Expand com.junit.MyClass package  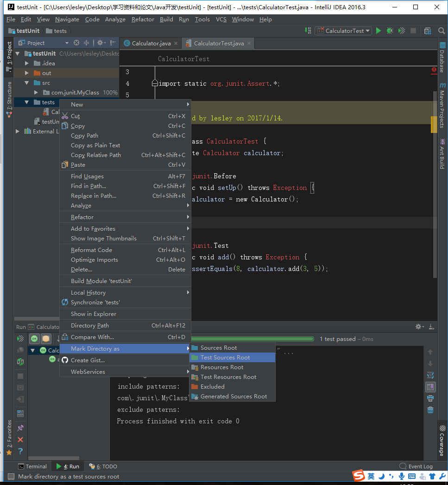click(x=36, y=93)
